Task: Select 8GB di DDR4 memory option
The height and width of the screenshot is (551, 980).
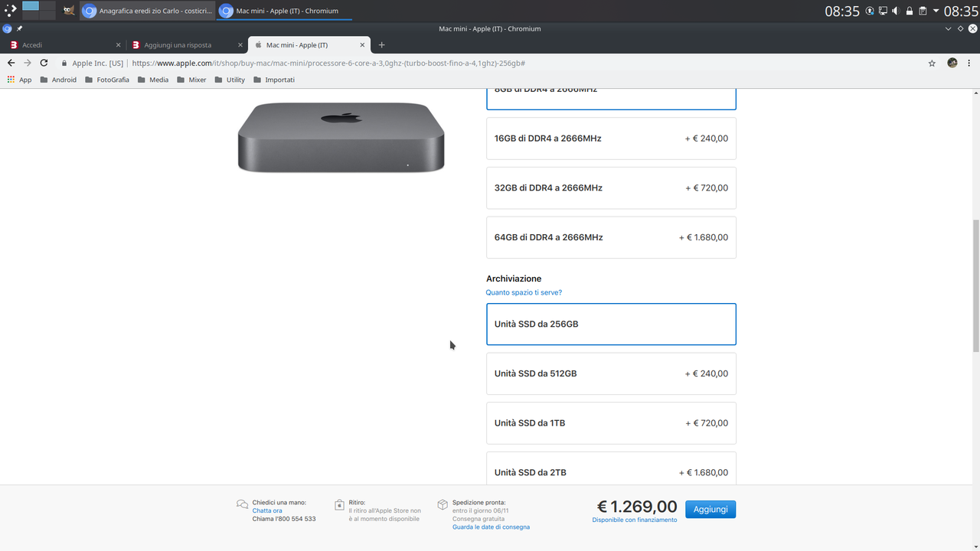Action: (611, 99)
